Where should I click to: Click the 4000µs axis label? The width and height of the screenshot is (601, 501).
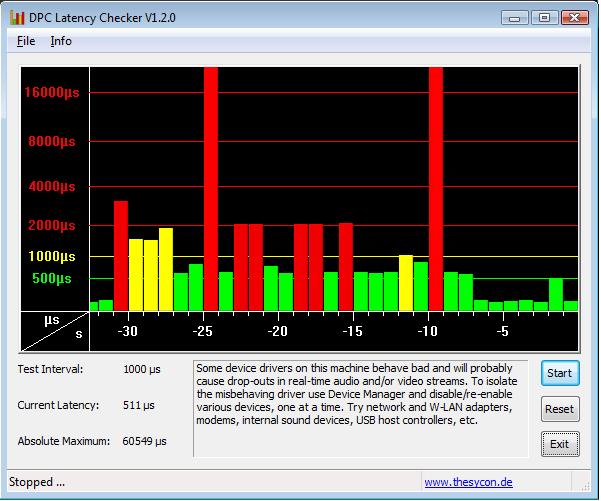point(52,187)
